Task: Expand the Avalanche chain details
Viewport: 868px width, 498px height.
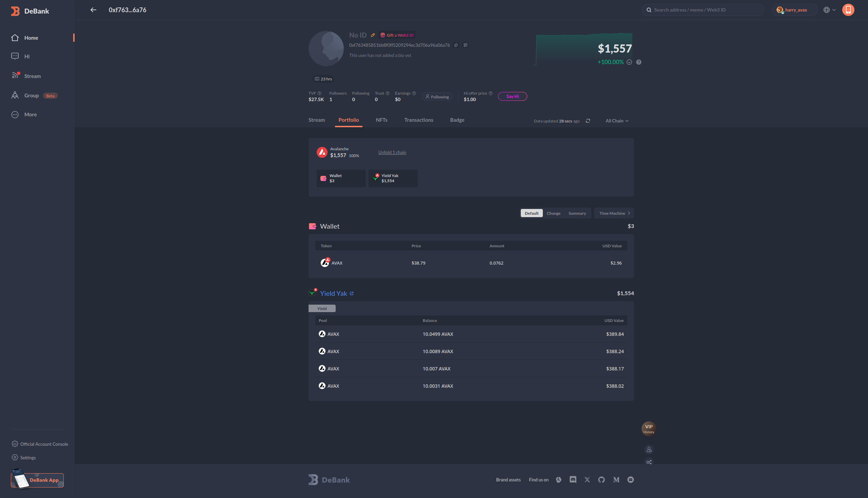Action: [392, 153]
